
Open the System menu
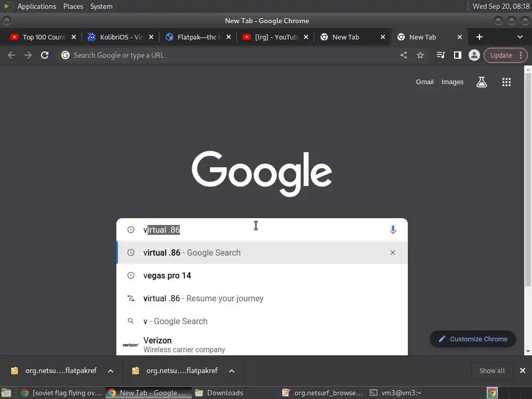click(x=101, y=6)
